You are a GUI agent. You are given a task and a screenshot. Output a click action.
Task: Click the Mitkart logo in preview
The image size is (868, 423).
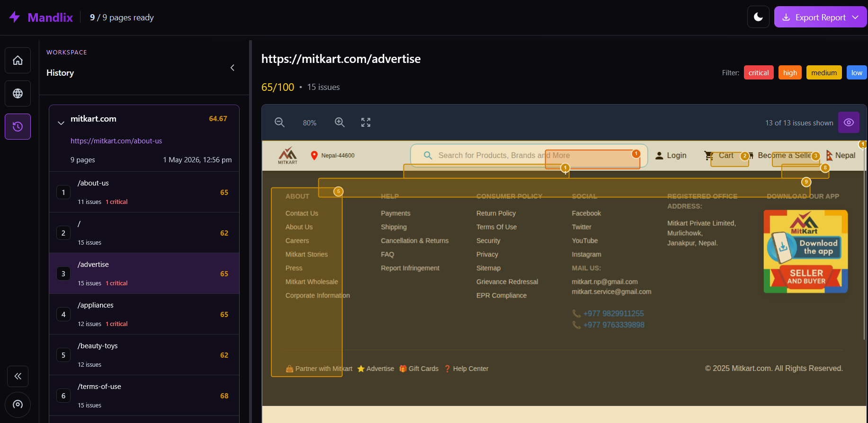coord(287,155)
